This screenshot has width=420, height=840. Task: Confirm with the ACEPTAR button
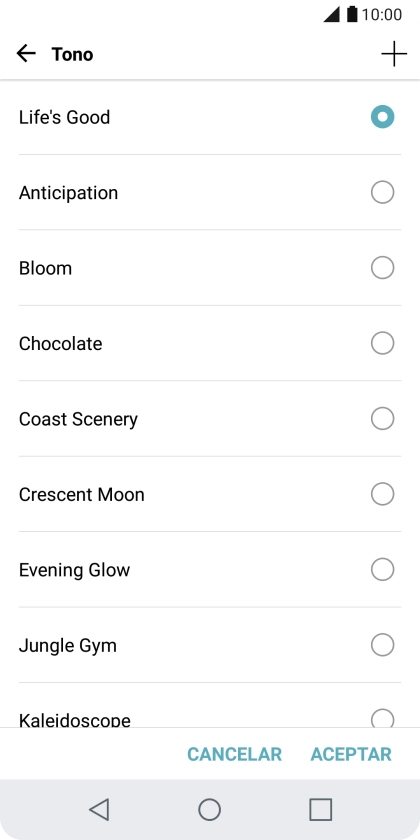coord(351,754)
